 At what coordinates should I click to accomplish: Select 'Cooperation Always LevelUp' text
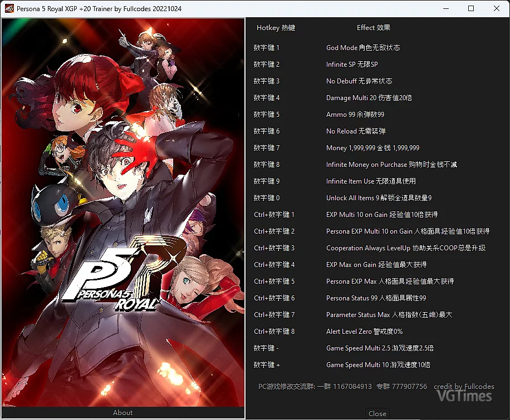[x=406, y=248]
